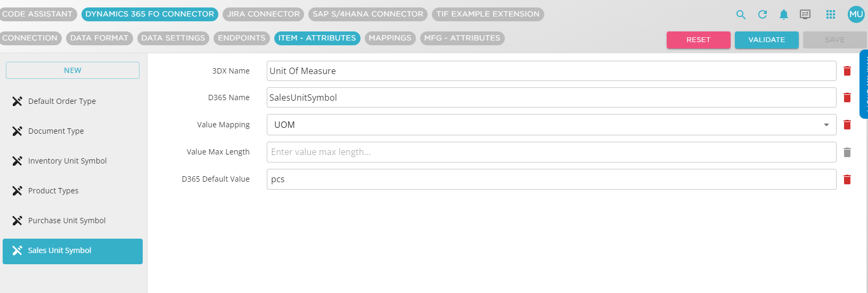The image size is (868, 293).
Task: Open the MU user avatar menu
Action: pos(856,14)
